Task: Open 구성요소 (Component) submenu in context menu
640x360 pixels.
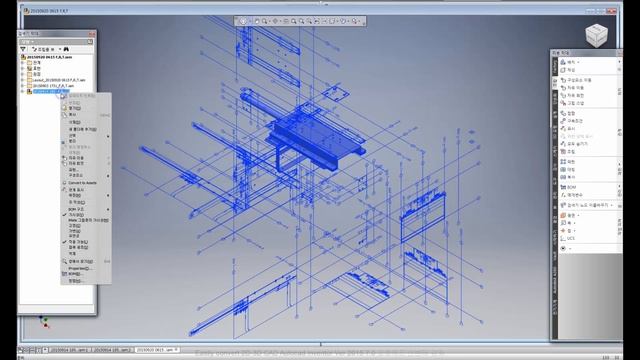Action: (86, 176)
